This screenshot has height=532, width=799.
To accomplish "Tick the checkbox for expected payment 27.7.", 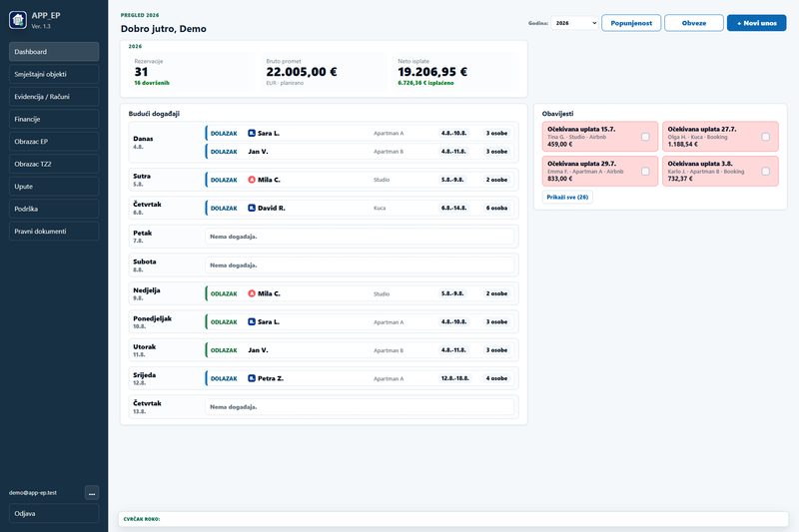I will click(765, 137).
